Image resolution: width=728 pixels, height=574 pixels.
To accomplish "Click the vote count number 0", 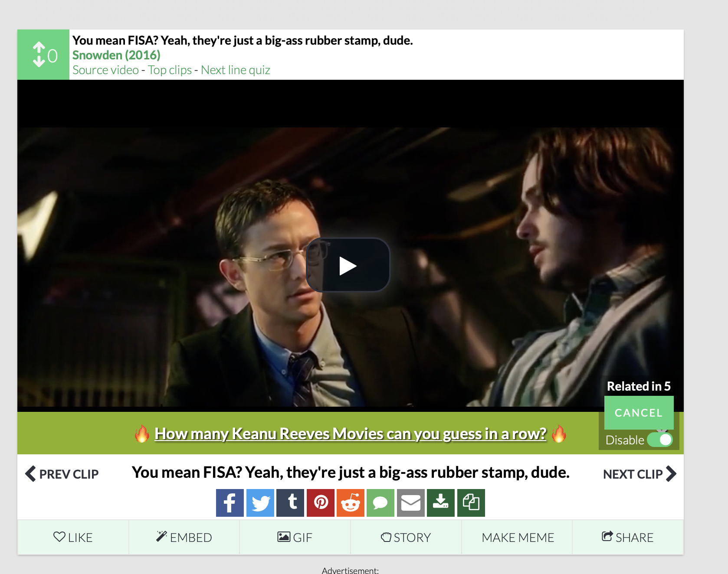I will (52, 56).
